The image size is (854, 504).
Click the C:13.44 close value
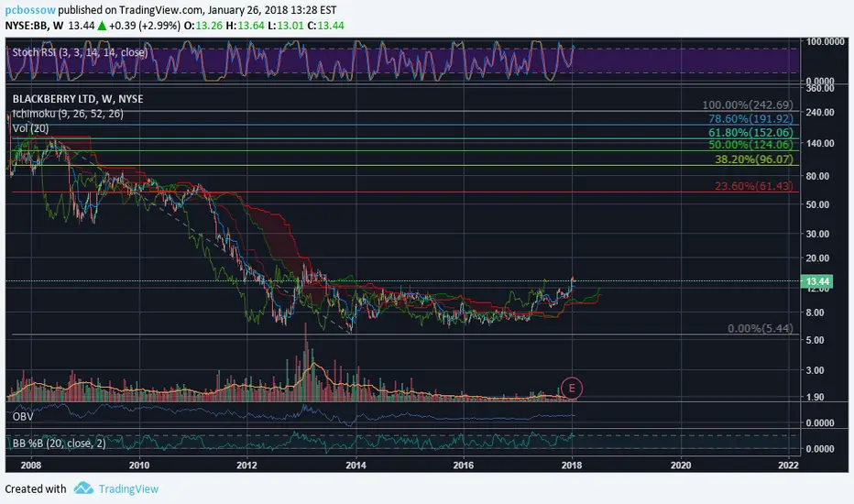pos(325,26)
